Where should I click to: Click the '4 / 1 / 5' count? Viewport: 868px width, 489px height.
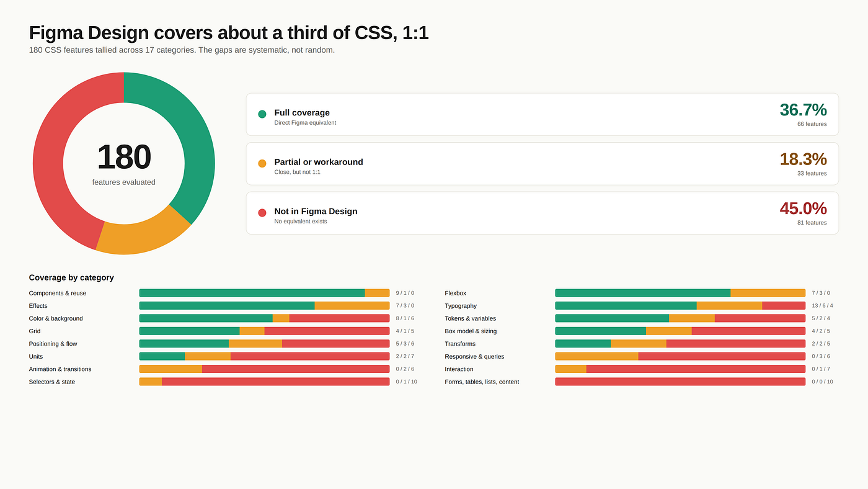(x=405, y=331)
